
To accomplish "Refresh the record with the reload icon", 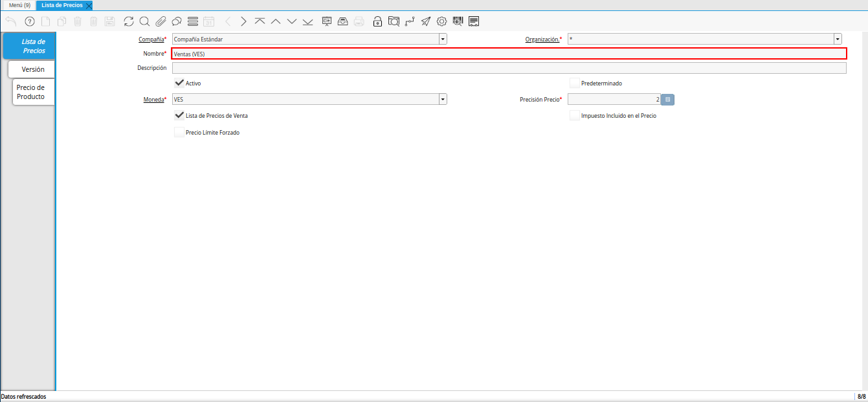I will (129, 21).
